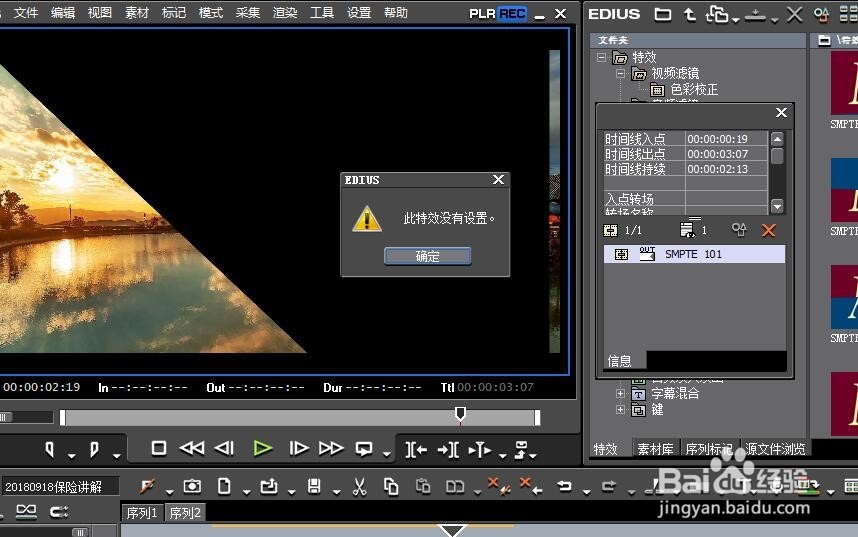Click the Rewind button
The width and height of the screenshot is (858, 537).
192,448
